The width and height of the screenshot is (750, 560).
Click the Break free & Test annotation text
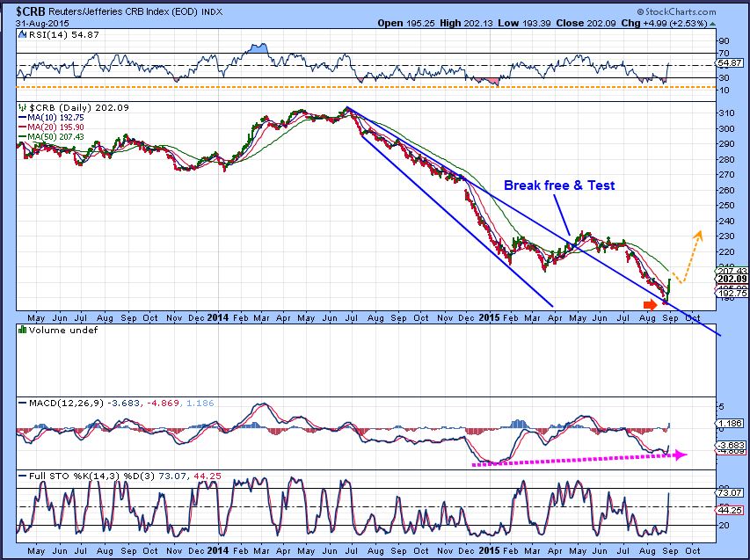(x=559, y=185)
